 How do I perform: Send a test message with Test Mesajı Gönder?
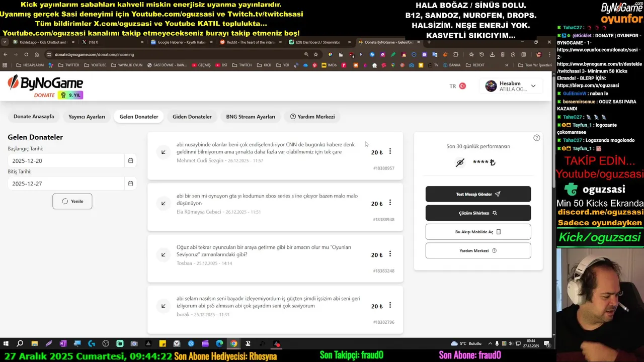click(x=478, y=194)
